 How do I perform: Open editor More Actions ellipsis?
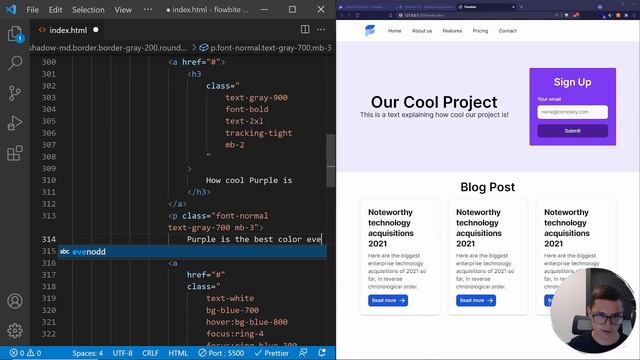coord(321,29)
